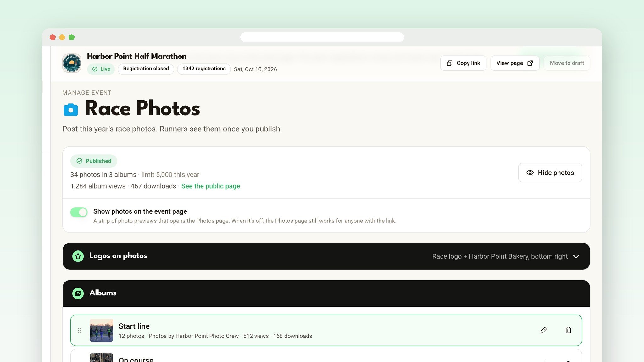The image size is (644, 362).
Task: Click the browser address bar
Action: [322, 37]
